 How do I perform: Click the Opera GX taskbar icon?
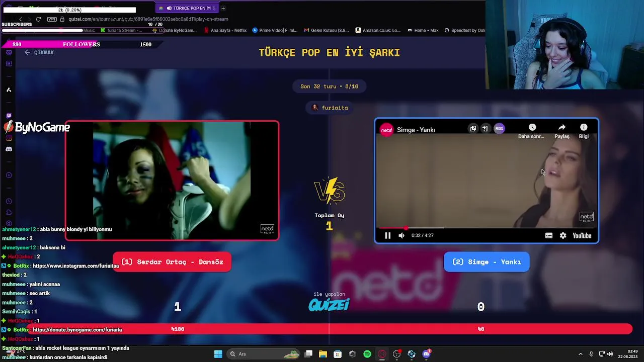click(382, 354)
